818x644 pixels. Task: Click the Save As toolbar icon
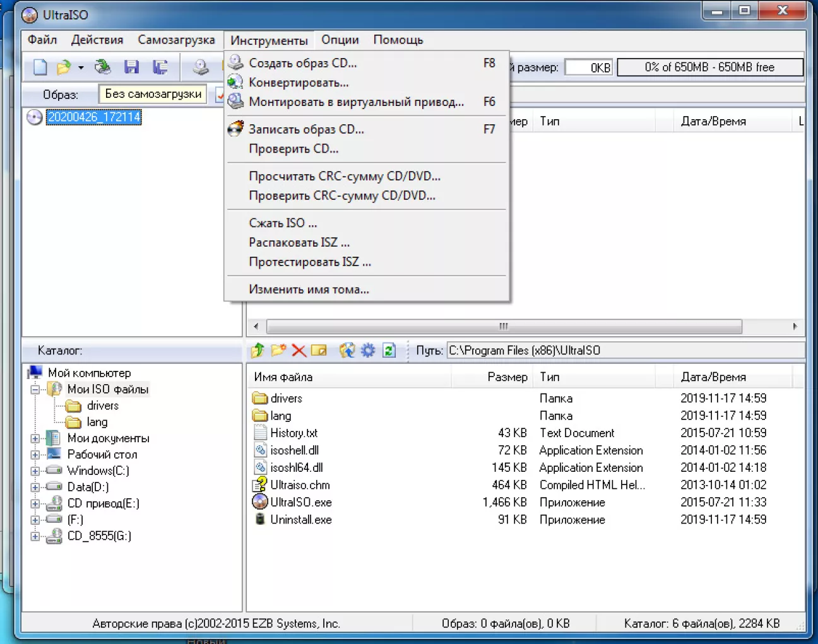[160, 67]
